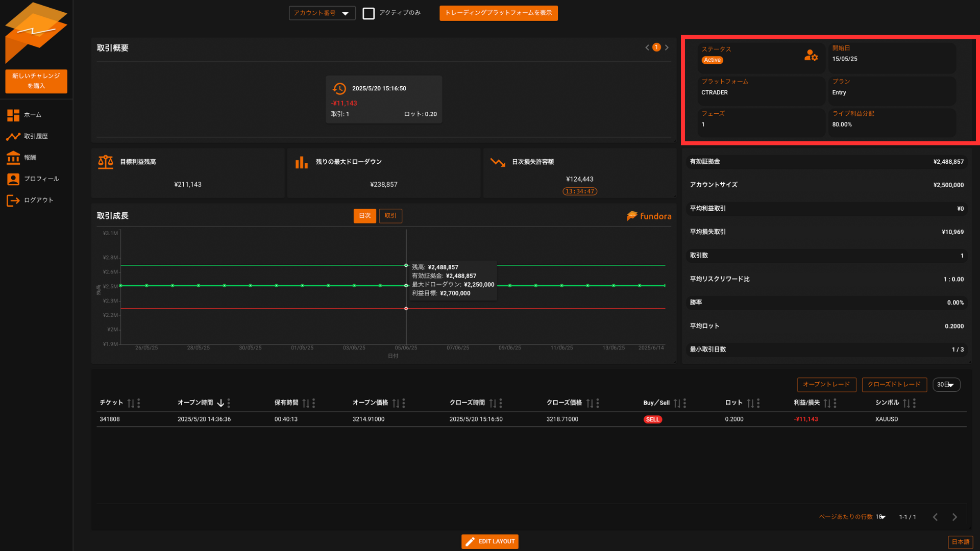Click the table next page arrow
Image resolution: width=980 pixels, height=551 pixels.
(954, 517)
